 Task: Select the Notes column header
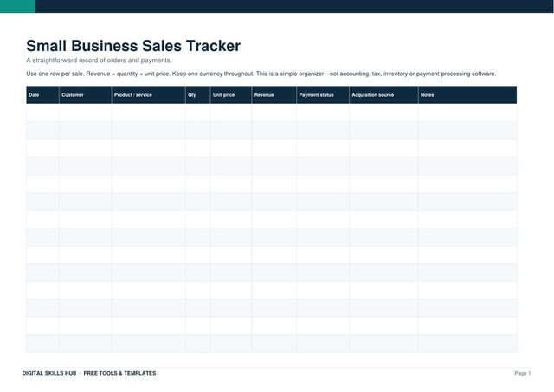(467, 94)
